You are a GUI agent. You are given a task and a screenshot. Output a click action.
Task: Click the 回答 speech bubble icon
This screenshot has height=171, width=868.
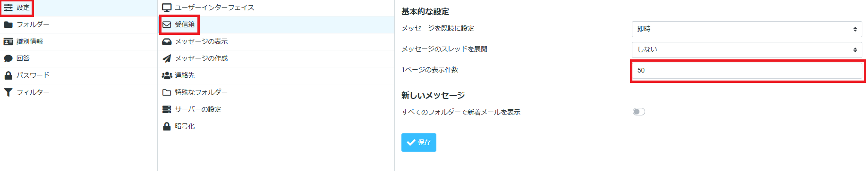click(x=8, y=58)
